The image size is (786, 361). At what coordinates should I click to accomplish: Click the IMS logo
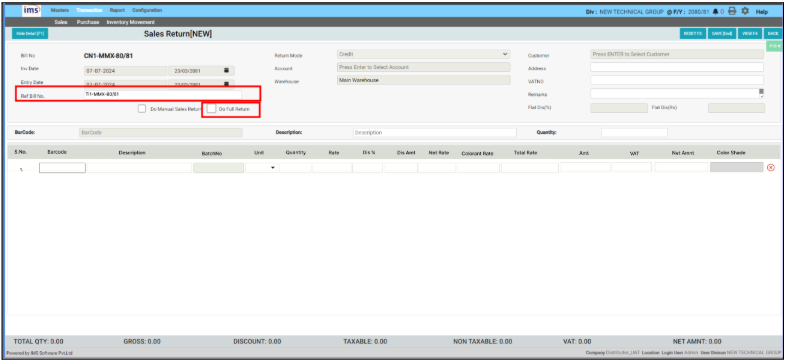(32, 11)
